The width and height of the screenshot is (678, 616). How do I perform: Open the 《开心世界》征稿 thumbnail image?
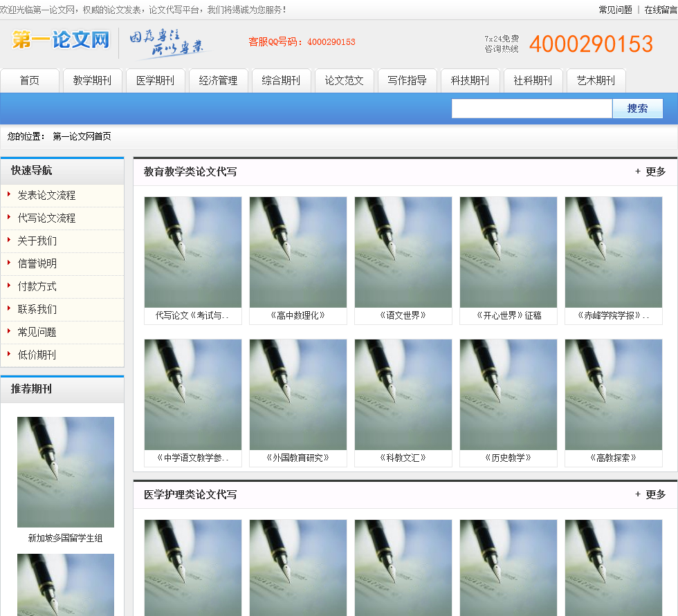point(508,252)
